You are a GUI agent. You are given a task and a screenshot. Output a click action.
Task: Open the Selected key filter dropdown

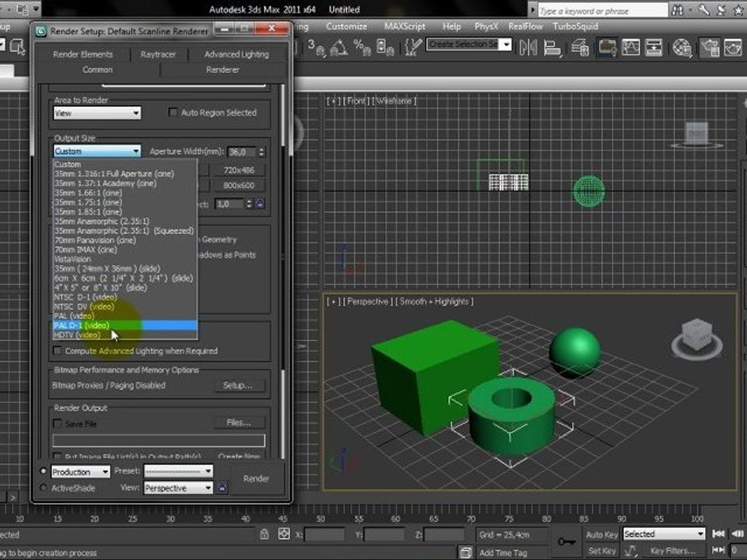[664, 534]
